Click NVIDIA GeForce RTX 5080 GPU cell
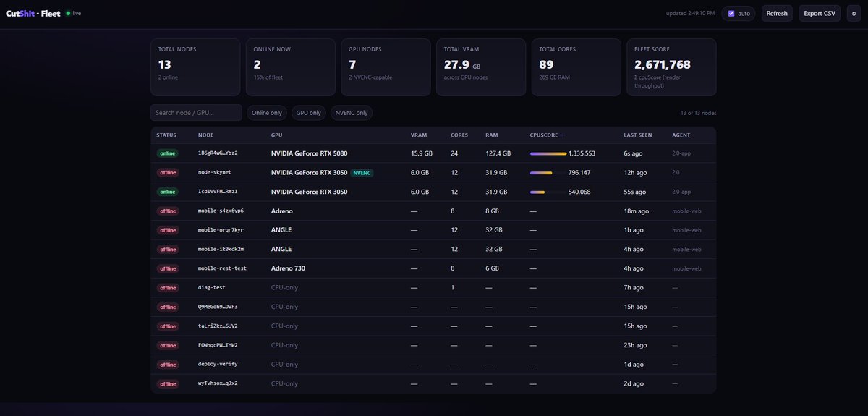This screenshot has width=868, height=416. click(310, 153)
